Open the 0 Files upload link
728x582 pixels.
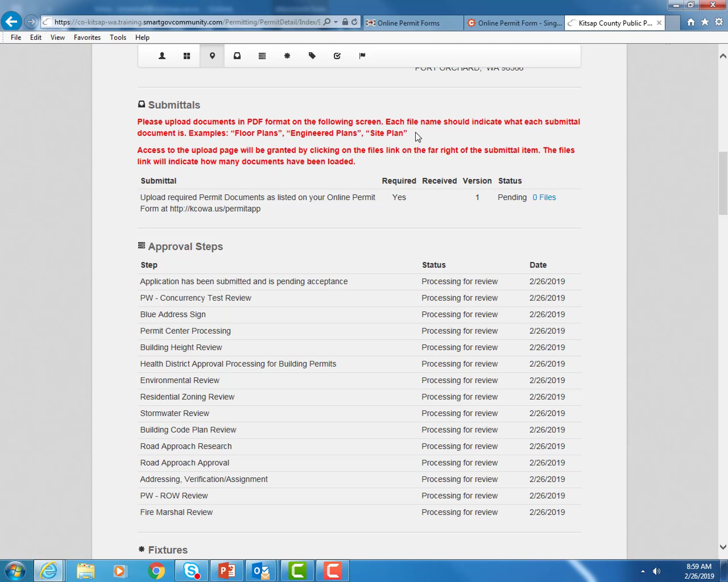(544, 197)
